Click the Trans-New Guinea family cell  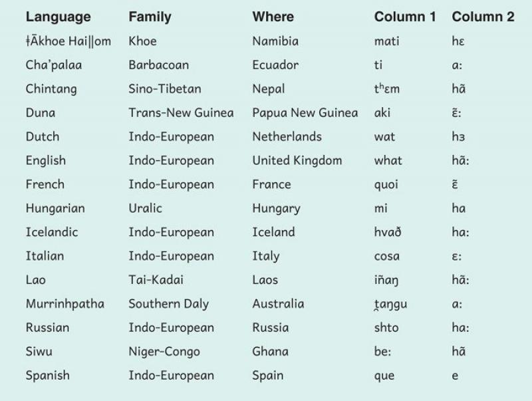181,113
